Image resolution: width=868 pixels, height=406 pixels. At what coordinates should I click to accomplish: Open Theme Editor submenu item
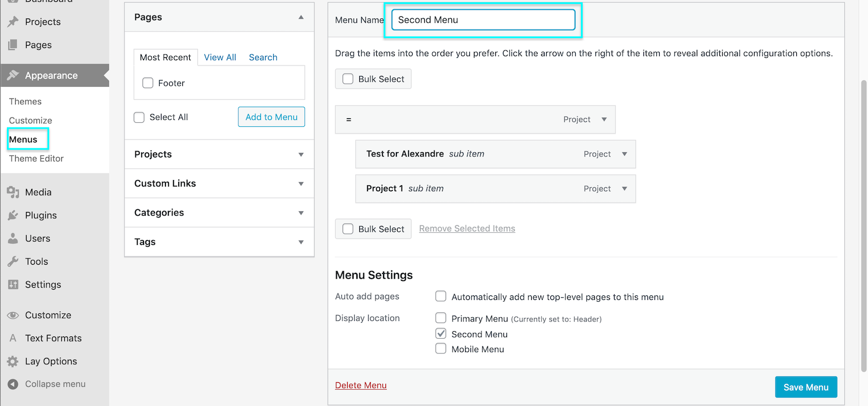click(x=36, y=159)
